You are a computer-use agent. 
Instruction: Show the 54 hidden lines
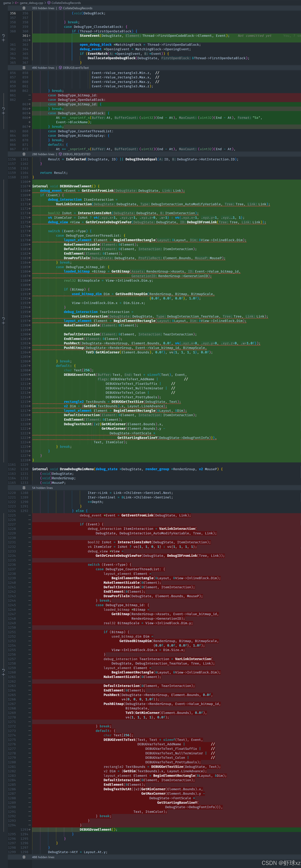[x=24, y=488]
